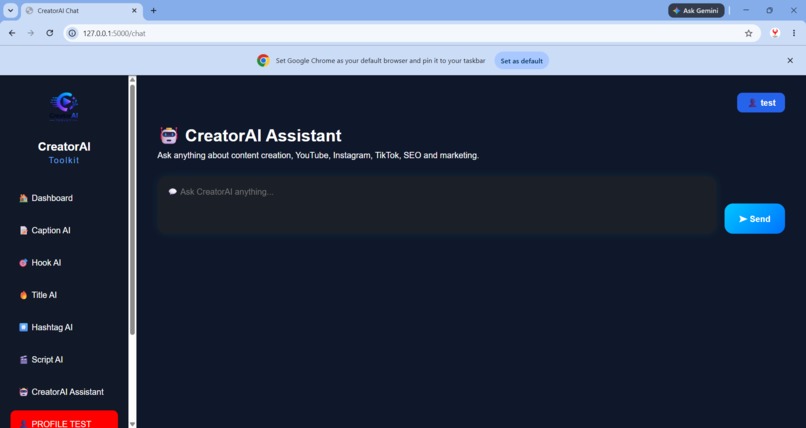
Task: Click the sidebar scrollbar down arrow
Action: pos(132,424)
